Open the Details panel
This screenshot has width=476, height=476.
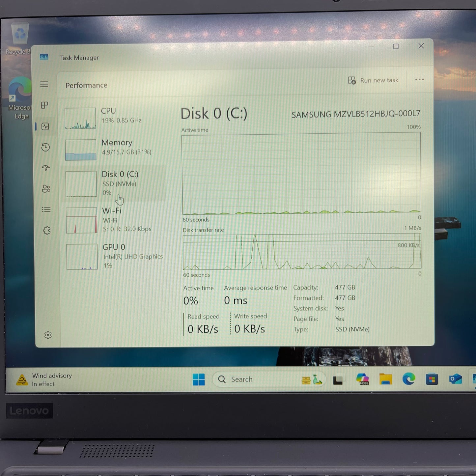pos(46,210)
